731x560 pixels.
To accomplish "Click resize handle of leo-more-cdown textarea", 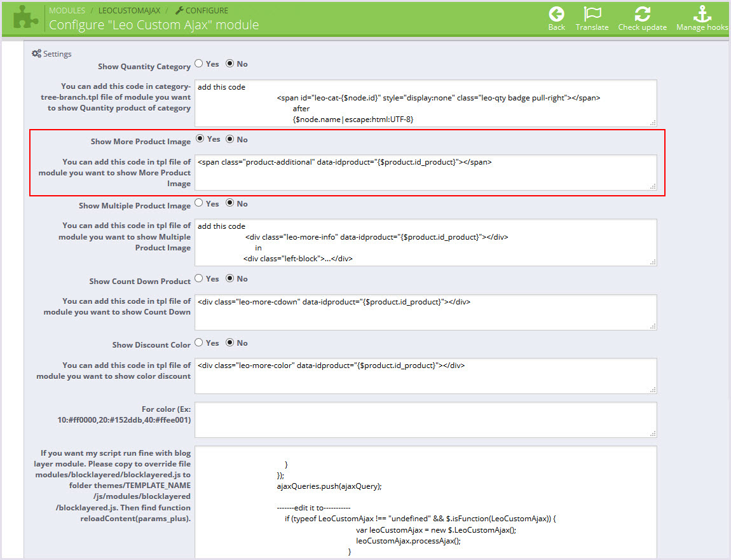I will (653, 326).
